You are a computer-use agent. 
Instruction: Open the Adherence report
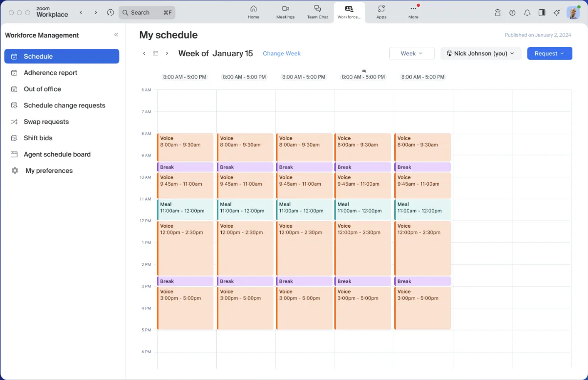point(50,73)
